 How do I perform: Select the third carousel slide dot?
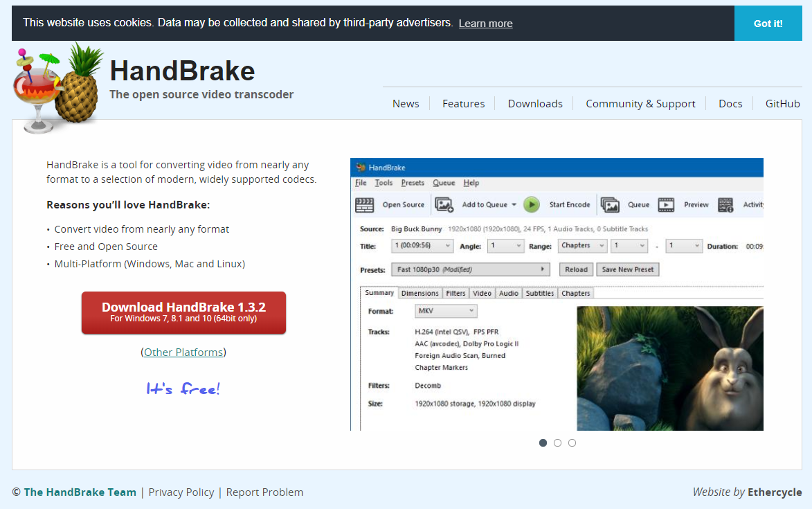tap(572, 443)
